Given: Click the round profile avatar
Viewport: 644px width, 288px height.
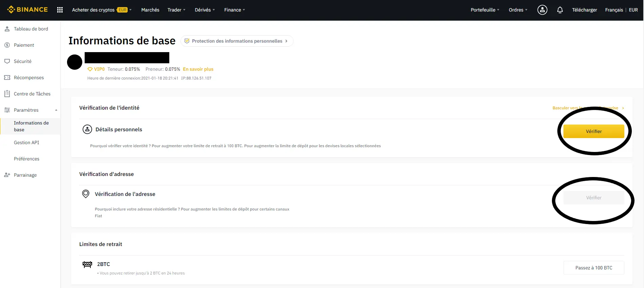Looking at the screenshot, I should [x=75, y=62].
